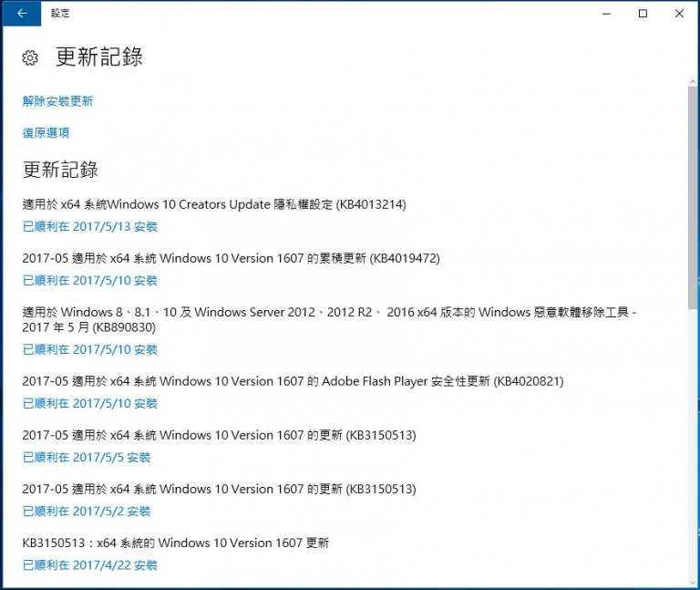Click the large 更新記錄 page title
The height and width of the screenshot is (590, 700).
pos(99,57)
